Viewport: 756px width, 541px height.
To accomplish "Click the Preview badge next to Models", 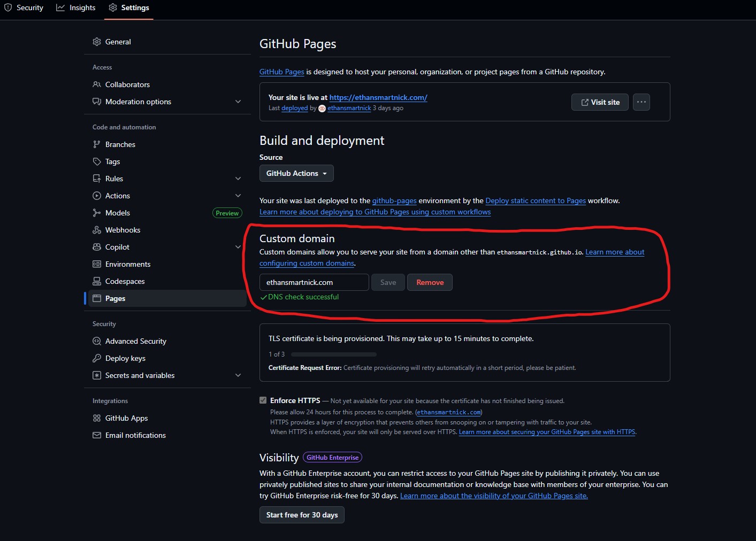I will coord(227,213).
